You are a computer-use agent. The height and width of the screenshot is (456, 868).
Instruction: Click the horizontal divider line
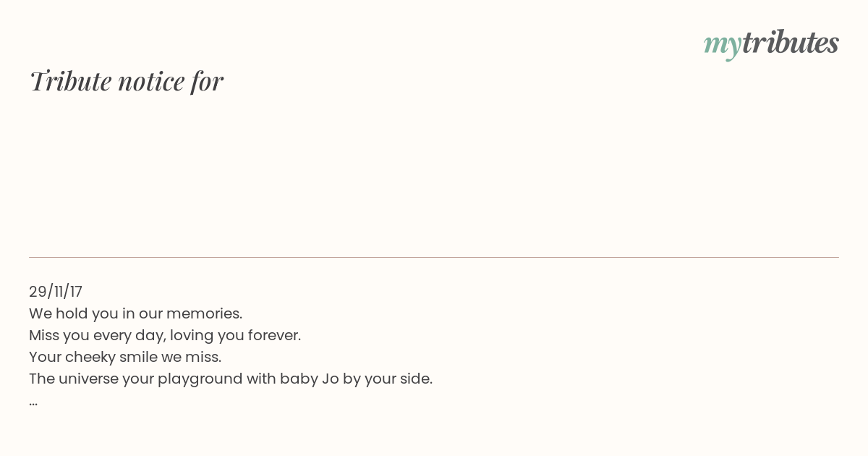[434, 257]
